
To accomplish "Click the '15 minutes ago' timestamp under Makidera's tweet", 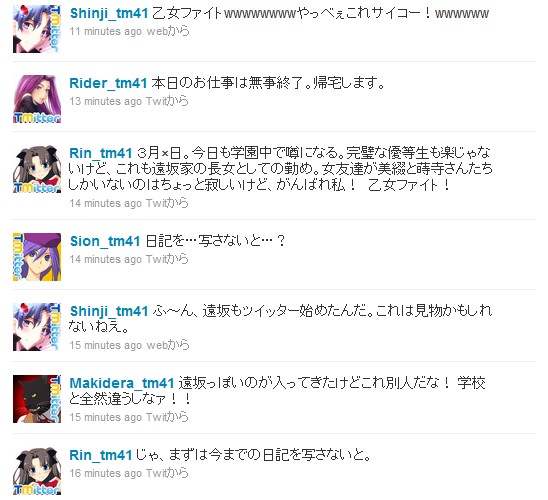I will pyautogui.click(x=106, y=417).
